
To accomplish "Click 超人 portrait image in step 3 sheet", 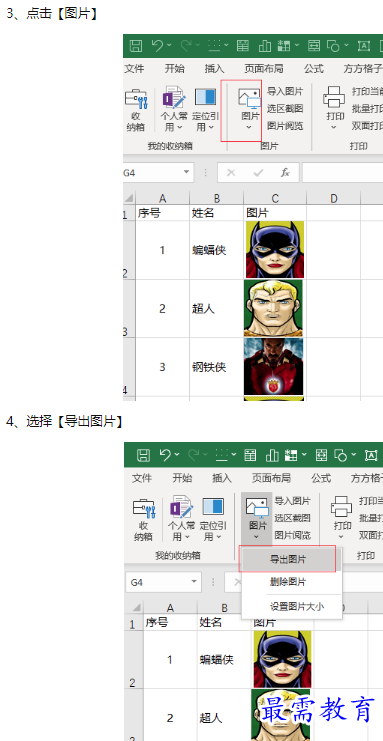I will pyautogui.click(x=273, y=308).
